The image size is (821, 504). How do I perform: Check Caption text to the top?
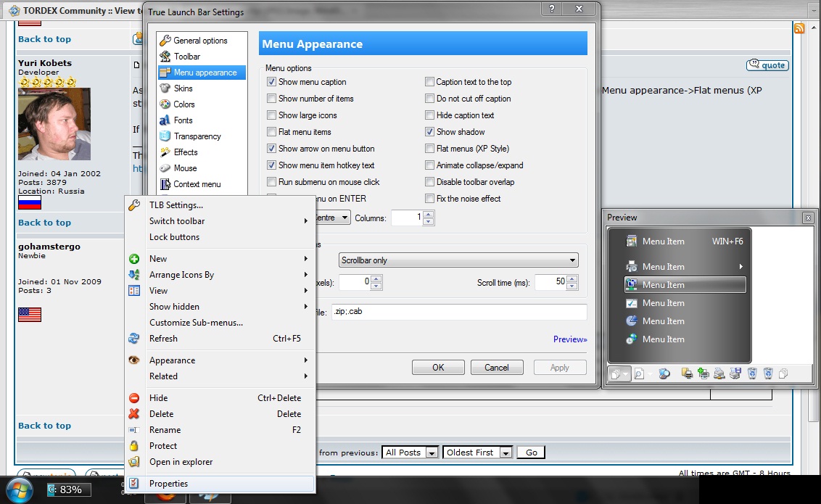429,82
